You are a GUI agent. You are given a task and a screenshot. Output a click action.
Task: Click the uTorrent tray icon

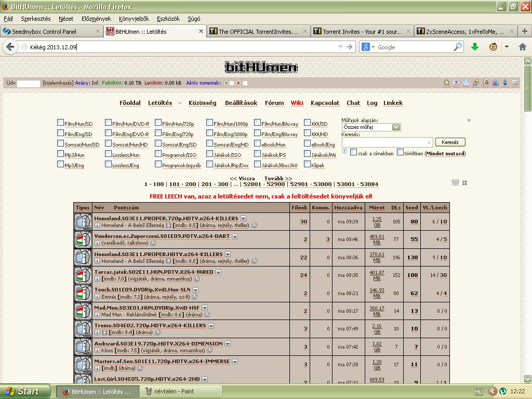click(503, 391)
